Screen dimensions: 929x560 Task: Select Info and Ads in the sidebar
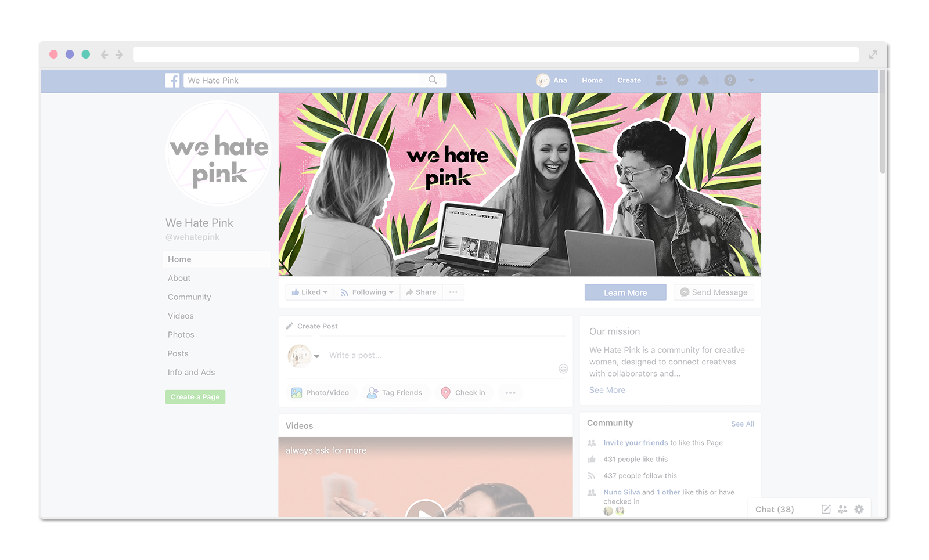click(191, 373)
